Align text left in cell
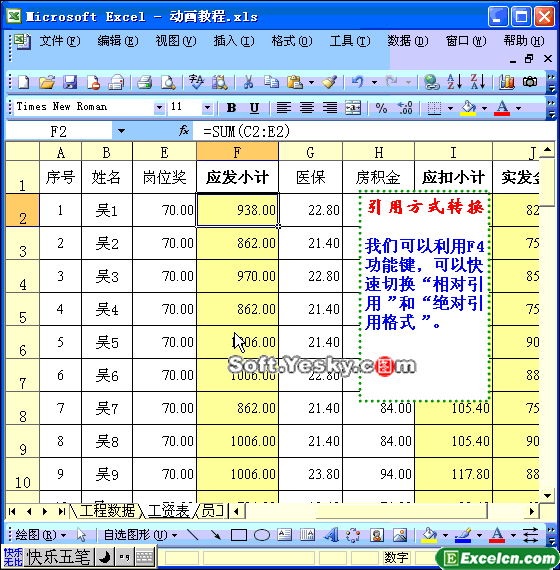Screen dimensions: 560x570 click(x=284, y=108)
